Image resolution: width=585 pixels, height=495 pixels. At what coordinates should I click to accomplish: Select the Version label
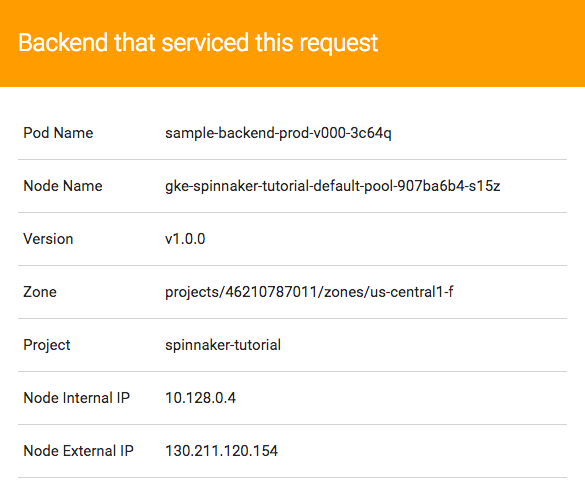48,239
